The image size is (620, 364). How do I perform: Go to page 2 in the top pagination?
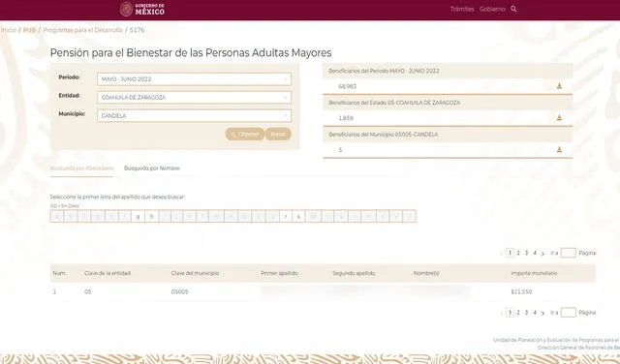coord(518,253)
